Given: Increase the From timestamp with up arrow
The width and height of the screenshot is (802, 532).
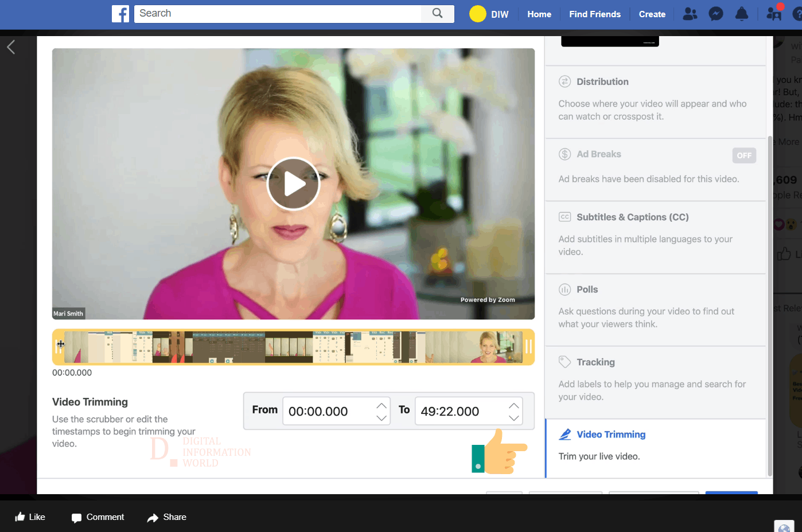Looking at the screenshot, I should pyautogui.click(x=381, y=405).
